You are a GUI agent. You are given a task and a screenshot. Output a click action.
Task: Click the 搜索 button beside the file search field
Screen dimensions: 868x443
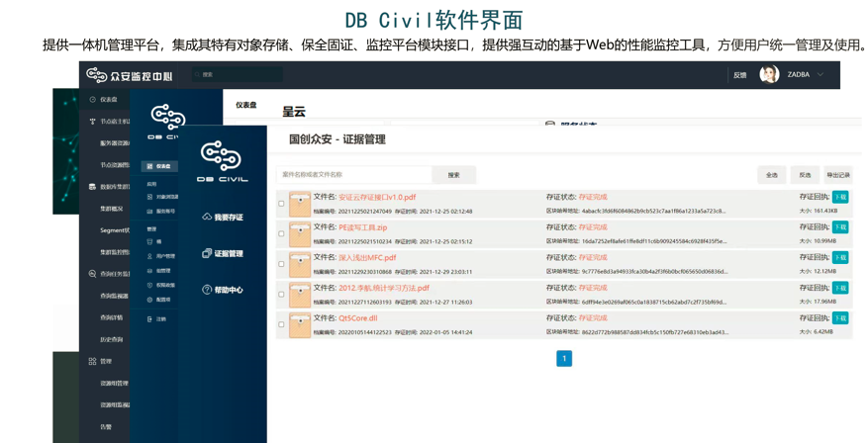[x=453, y=175]
